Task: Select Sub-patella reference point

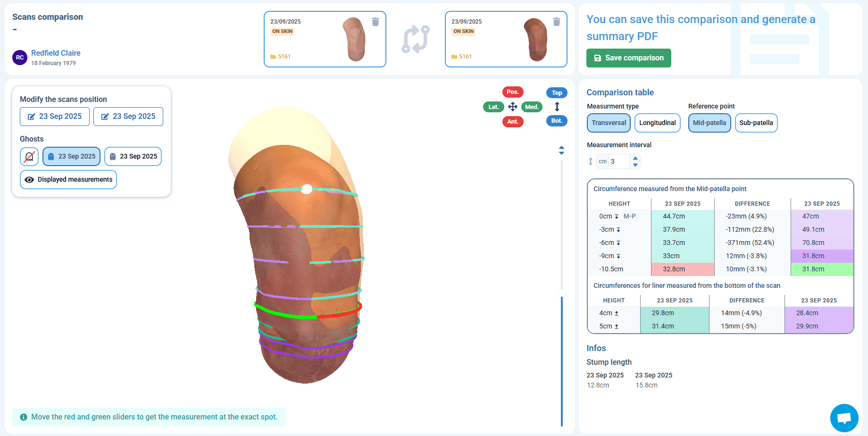Action: pyautogui.click(x=756, y=123)
